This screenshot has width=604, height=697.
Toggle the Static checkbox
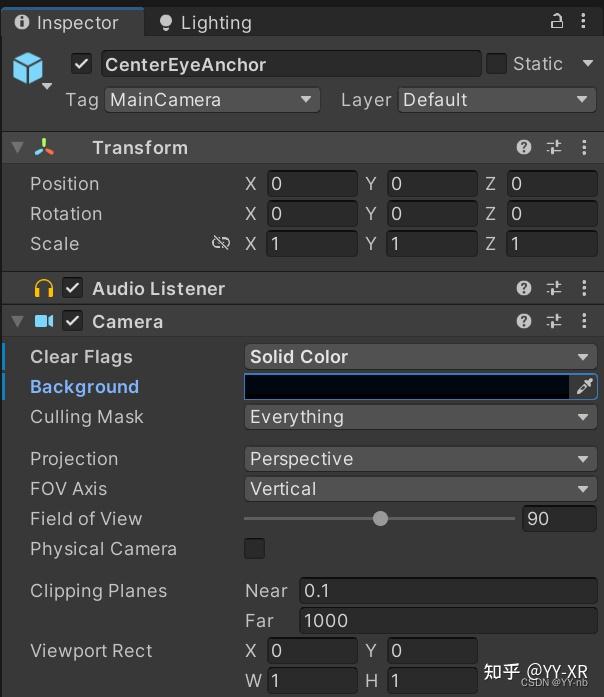pyautogui.click(x=496, y=64)
